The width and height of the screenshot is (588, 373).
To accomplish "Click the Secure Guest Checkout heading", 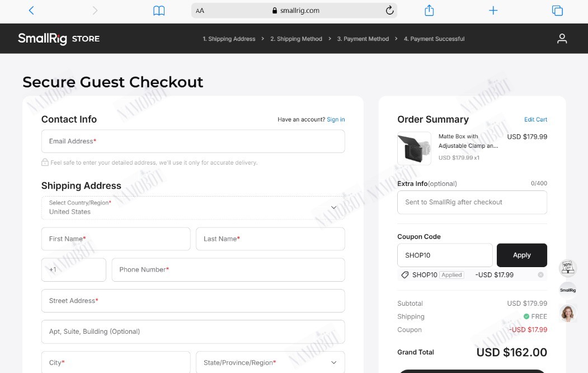I will pyautogui.click(x=113, y=82).
